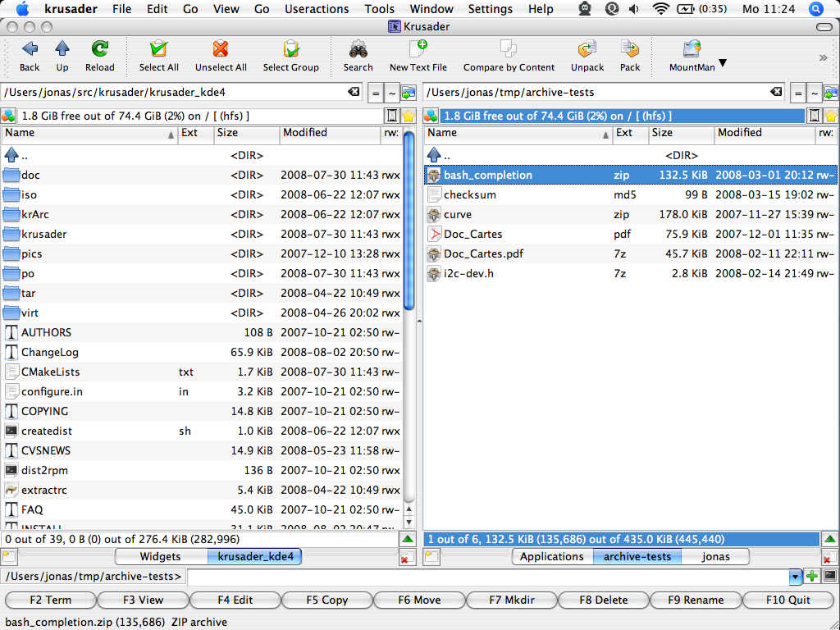
Task: Open the Tools menu
Action: (x=379, y=9)
